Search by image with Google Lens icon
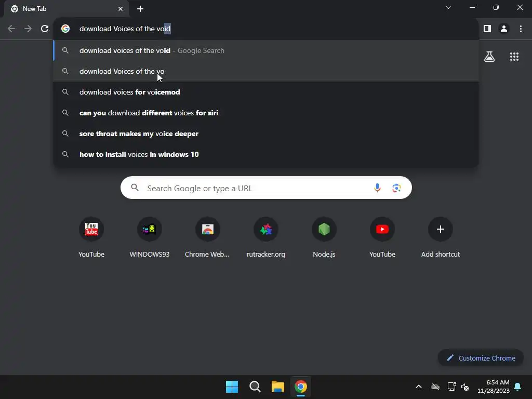The image size is (532, 399). (x=396, y=188)
